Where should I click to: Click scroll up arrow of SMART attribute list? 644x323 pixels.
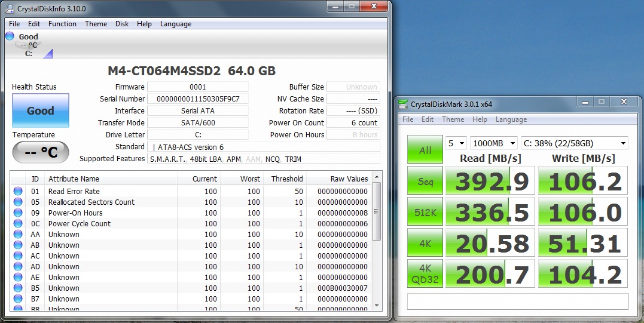tap(377, 177)
